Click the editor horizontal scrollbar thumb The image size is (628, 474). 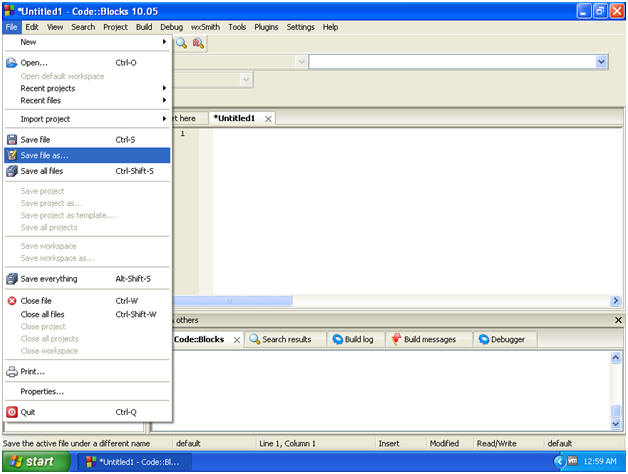(232, 301)
